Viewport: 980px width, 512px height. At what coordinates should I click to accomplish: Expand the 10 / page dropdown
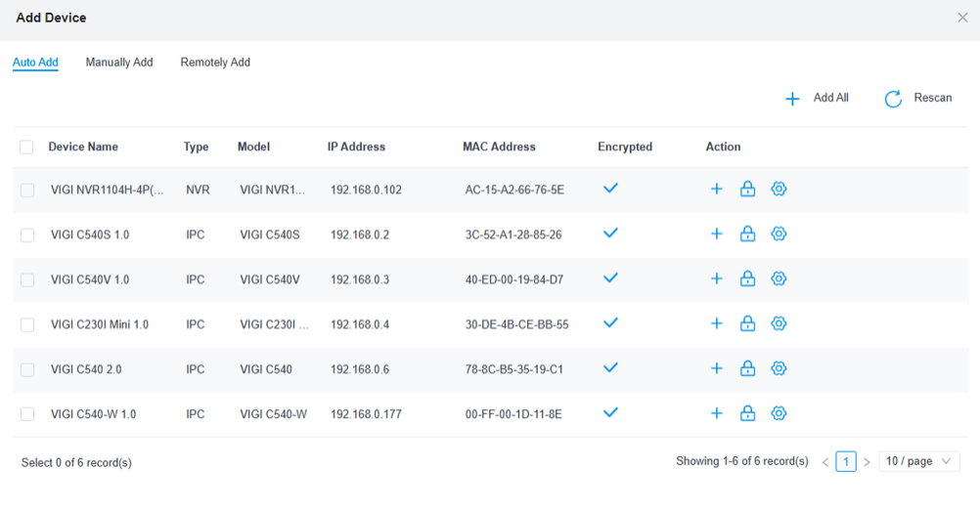pyautogui.click(x=919, y=462)
